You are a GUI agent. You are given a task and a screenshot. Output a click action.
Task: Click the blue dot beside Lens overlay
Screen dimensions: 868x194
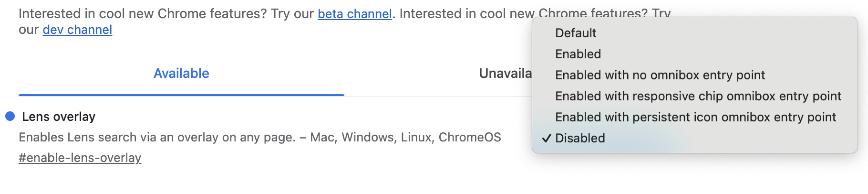click(10, 116)
